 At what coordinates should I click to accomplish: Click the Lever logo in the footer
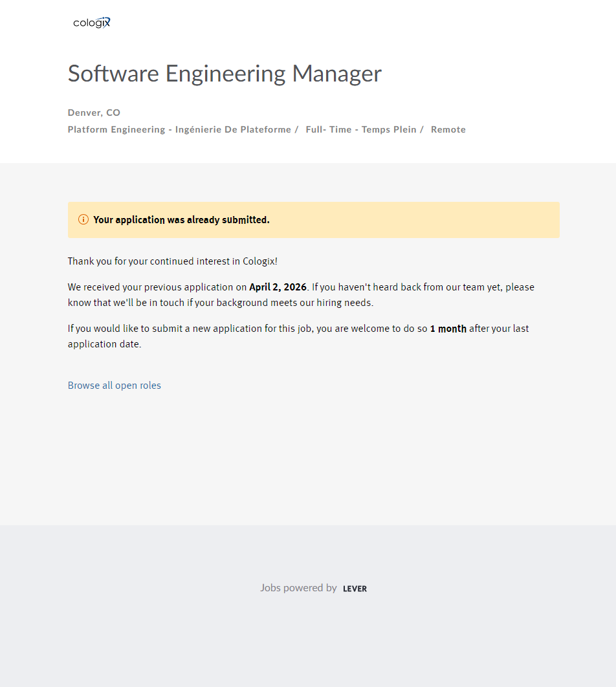coord(355,589)
